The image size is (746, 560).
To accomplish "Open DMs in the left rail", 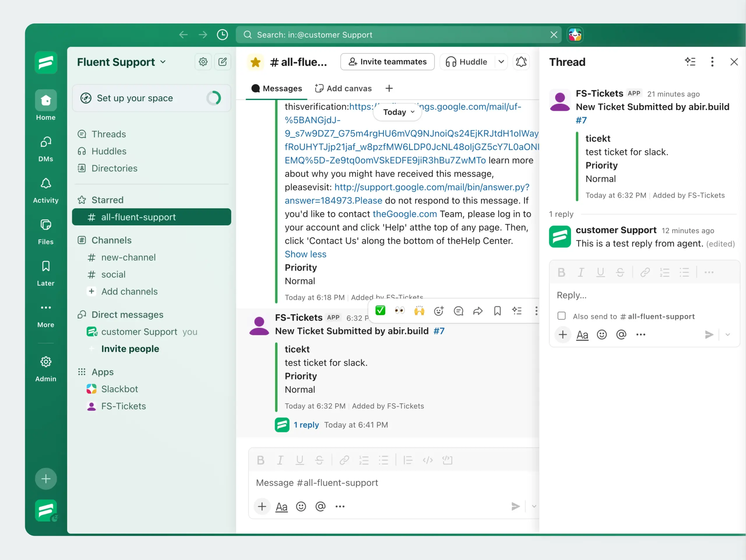I will 46,149.
